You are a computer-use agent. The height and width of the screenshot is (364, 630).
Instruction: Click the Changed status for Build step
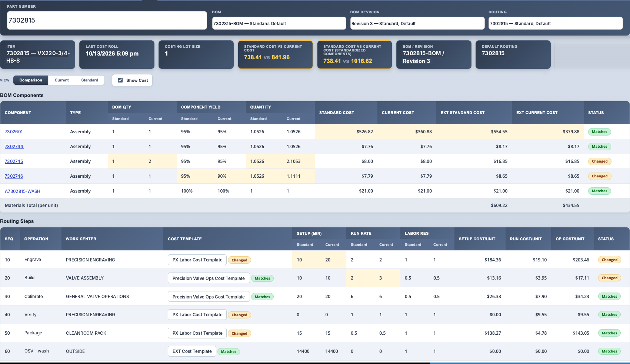click(609, 278)
